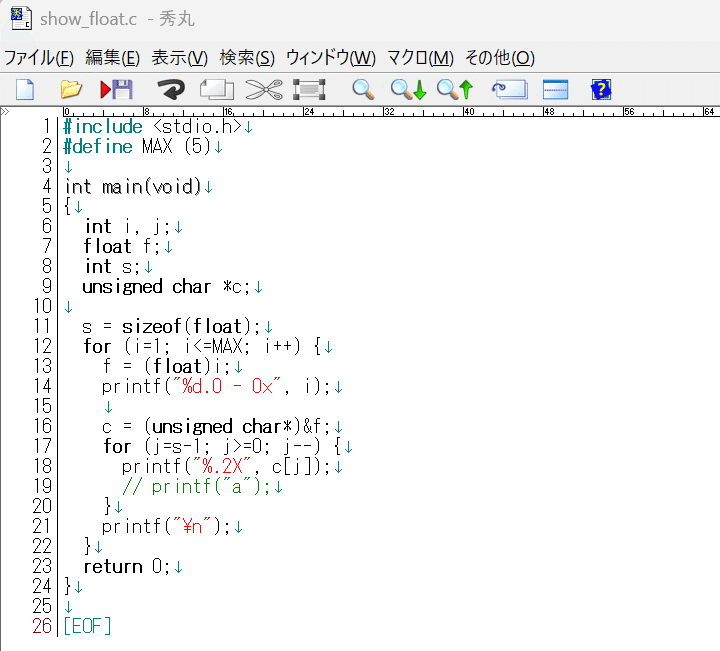The height and width of the screenshot is (651, 720).
Task: Click '#define' in line 2
Action: click(x=98, y=146)
